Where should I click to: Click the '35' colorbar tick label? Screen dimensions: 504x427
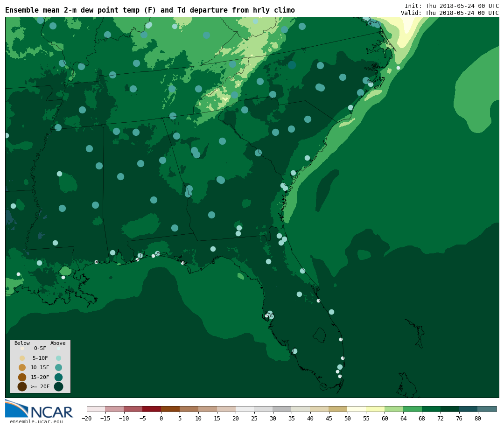292,418
